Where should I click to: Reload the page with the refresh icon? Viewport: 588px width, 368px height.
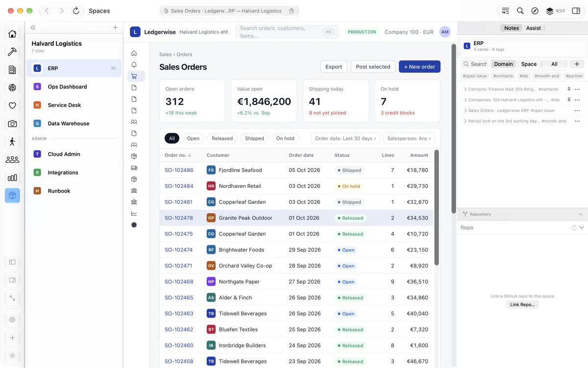click(76, 11)
